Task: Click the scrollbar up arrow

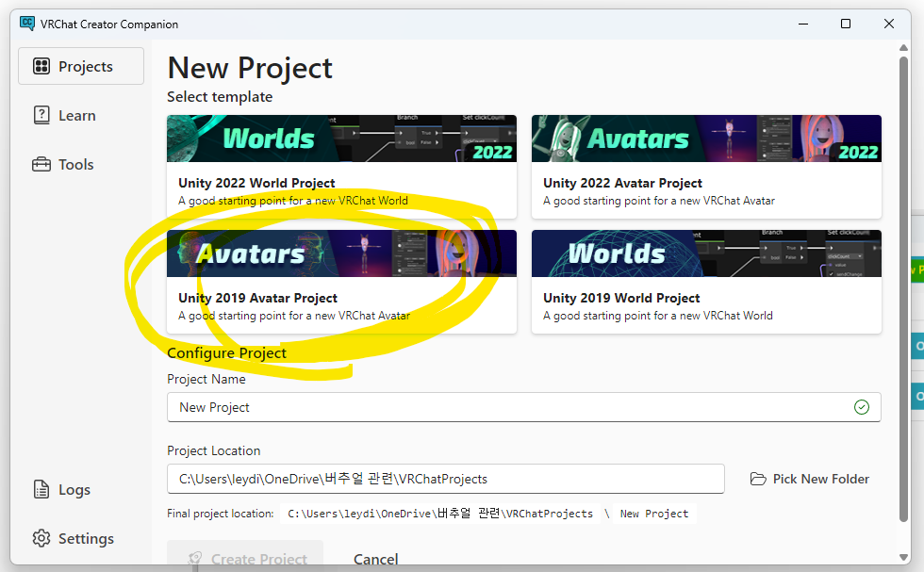Action: pyautogui.click(x=904, y=48)
